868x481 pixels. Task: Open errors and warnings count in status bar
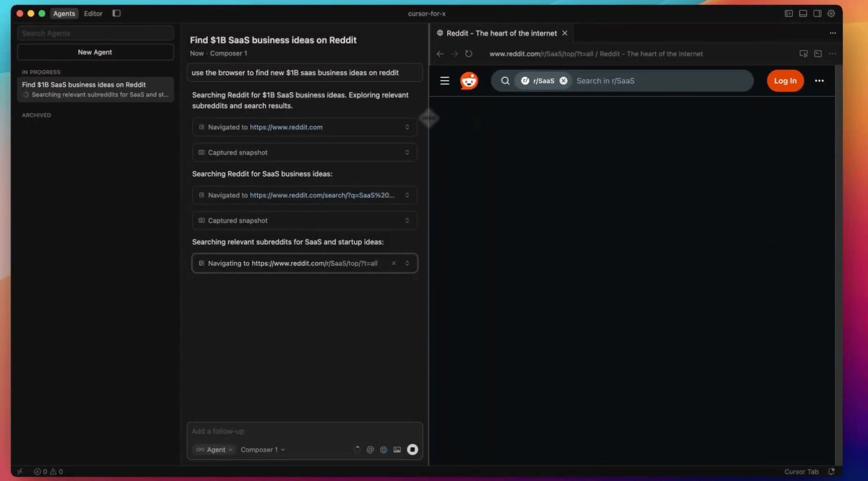click(x=48, y=472)
